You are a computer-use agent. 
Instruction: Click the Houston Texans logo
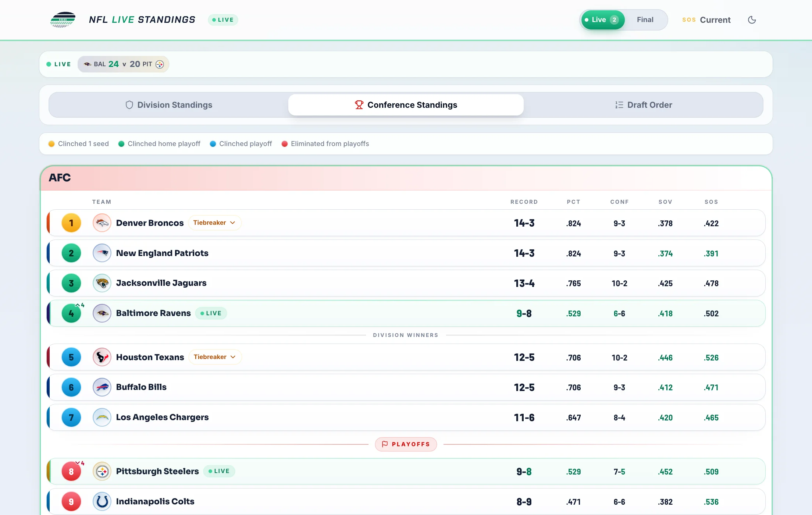tap(102, 357)
